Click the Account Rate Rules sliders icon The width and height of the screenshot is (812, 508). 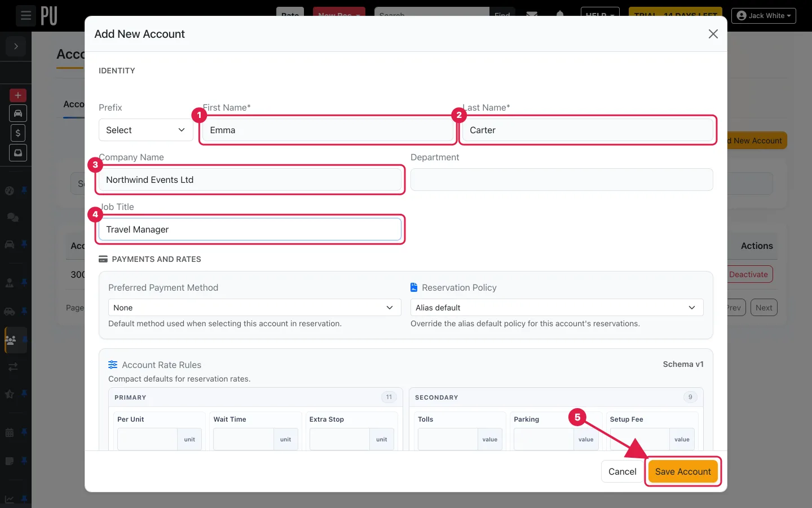[x=113, y=365]
